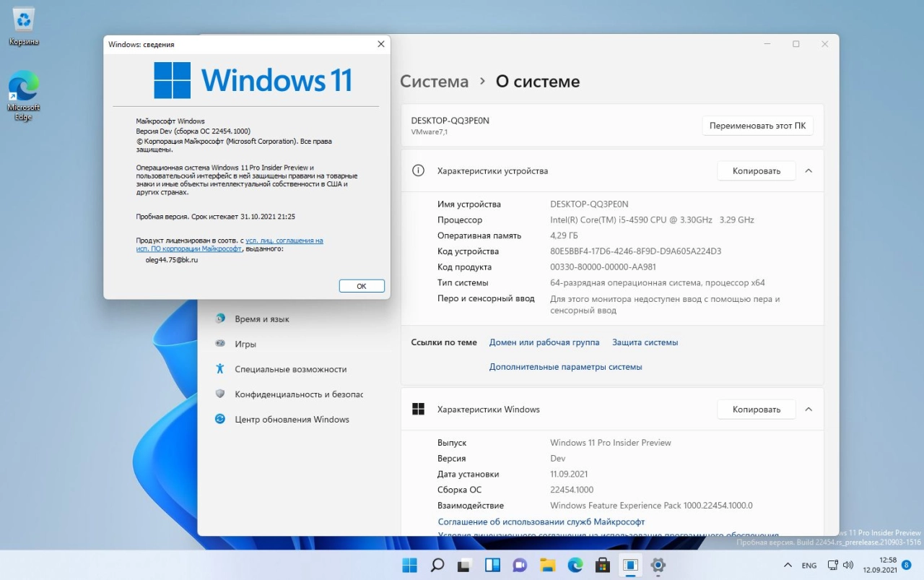Screen dimensions: 924x580
Task: Open the Chat taskbar icon
Action: click(520, 565)
